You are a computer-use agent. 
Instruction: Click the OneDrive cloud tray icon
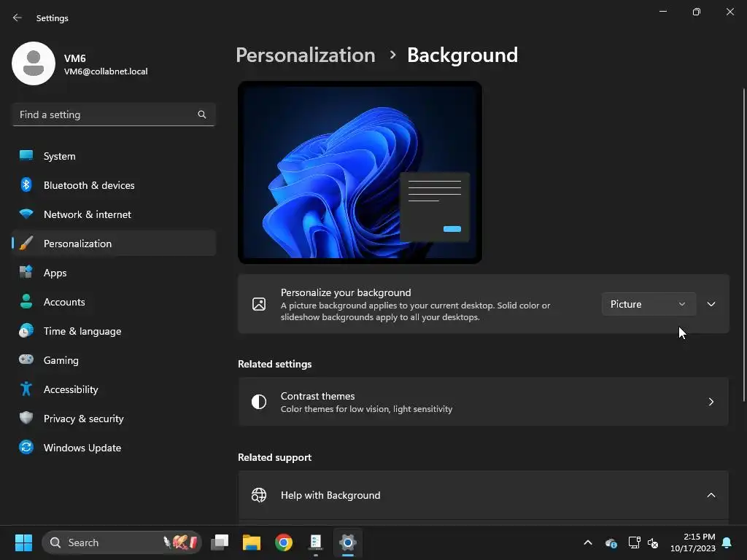pos(611,542)
